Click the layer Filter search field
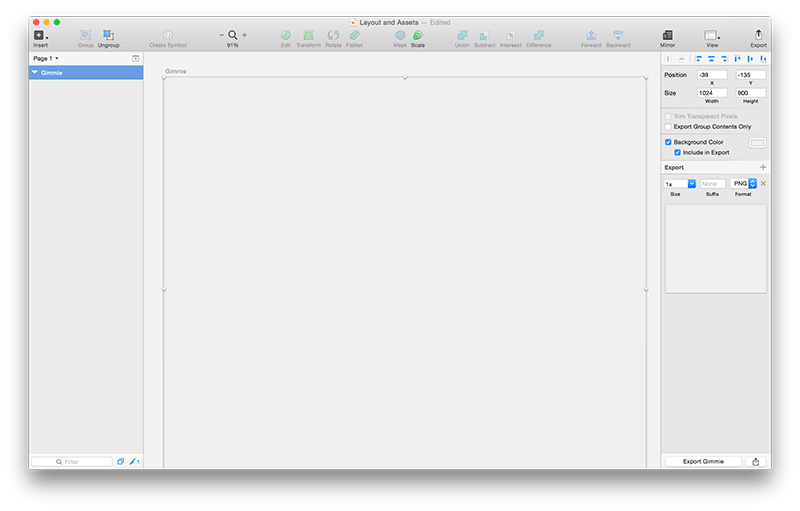Image resolution: width=800 pixels, height=511 pixels. click(72, 462)
